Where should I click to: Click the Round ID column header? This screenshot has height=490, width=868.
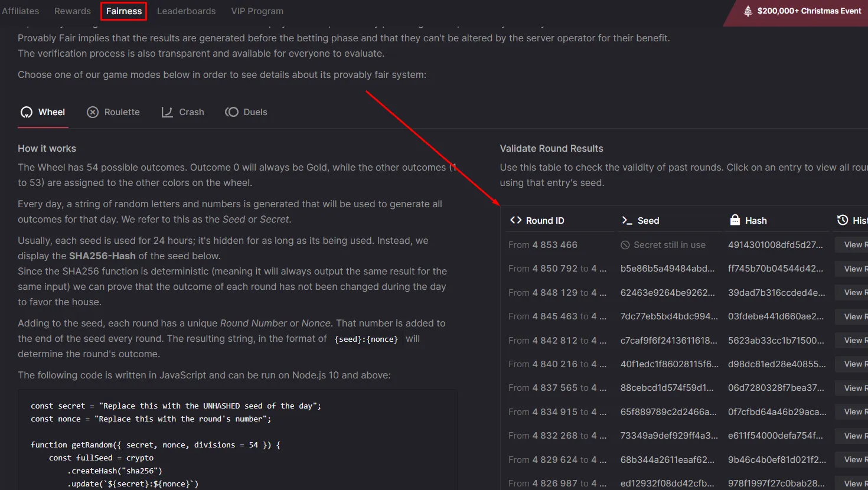tap(537, 220)
